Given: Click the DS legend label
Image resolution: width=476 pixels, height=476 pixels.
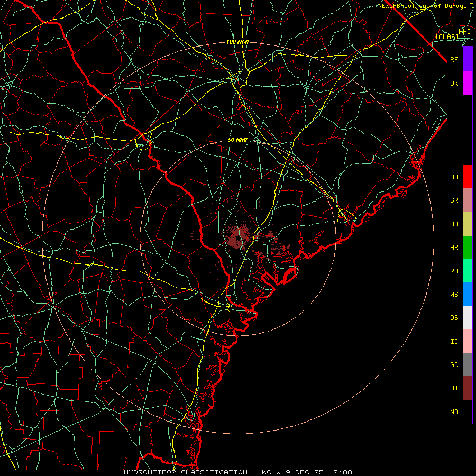Looking at the screenshot, I should (454, 318).
